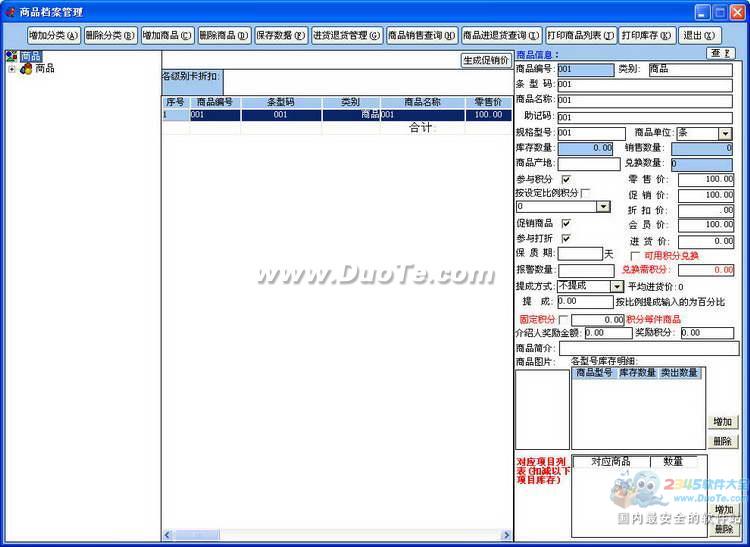Expand the child 商品 tree node
The image size is (750, 547).
(12, 69)
